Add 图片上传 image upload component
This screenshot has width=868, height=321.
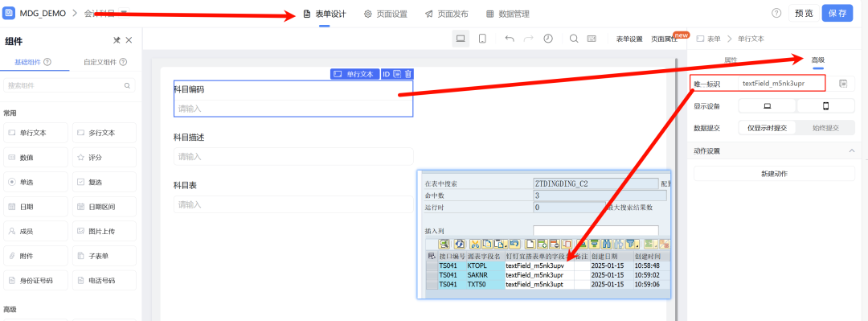(104, 231)
